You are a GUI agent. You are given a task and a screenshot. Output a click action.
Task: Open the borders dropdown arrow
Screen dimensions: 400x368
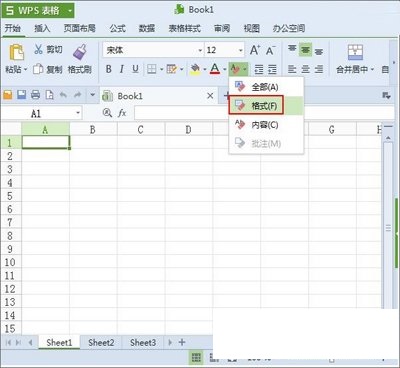(161, 70)
